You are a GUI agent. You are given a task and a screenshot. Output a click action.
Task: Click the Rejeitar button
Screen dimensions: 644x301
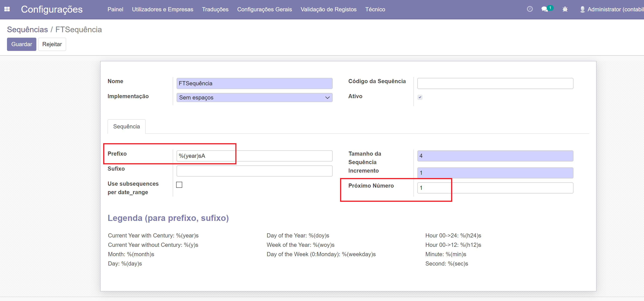(x=52, y=44)
